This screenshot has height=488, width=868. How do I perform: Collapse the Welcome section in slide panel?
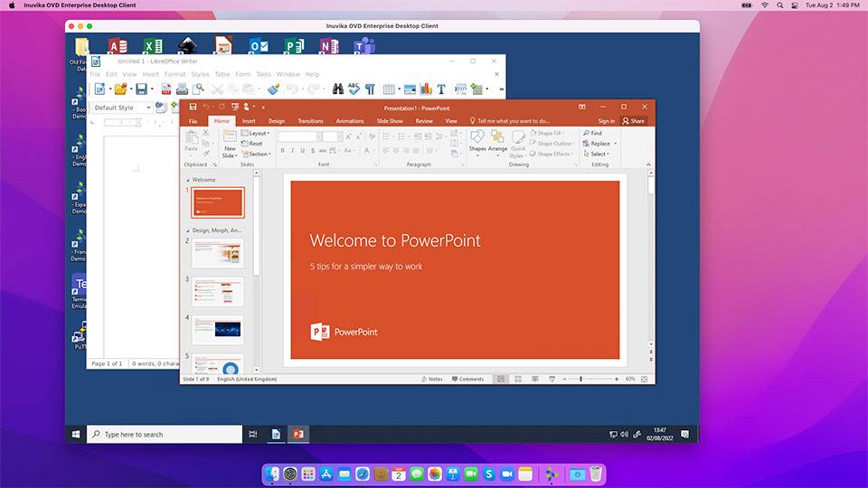(x=188, y=181)
